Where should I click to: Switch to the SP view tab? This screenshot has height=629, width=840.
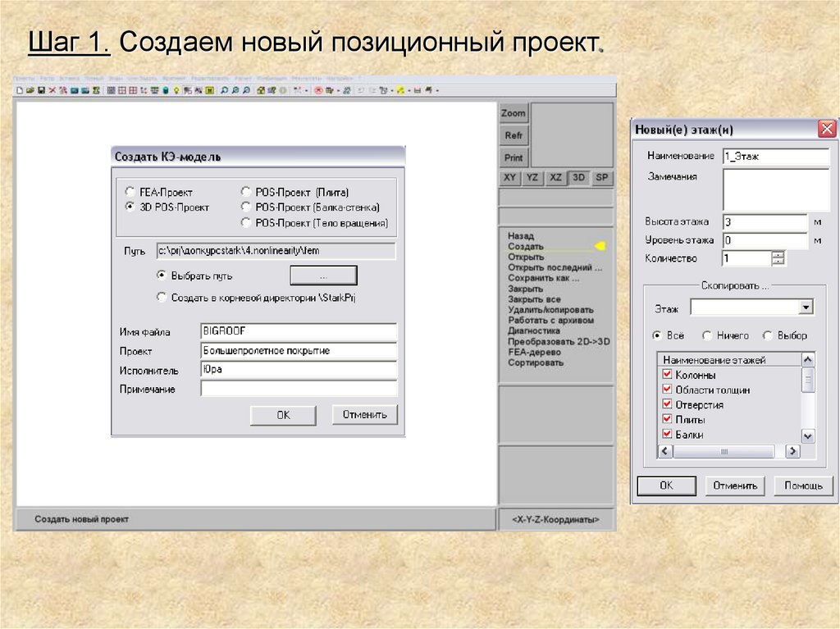[601, 177]
